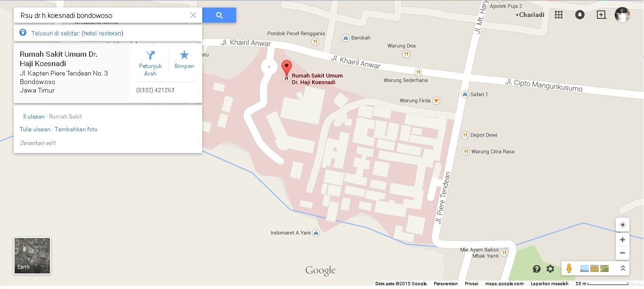
Task: Open help question mark icon
Action: click(537, 269)
